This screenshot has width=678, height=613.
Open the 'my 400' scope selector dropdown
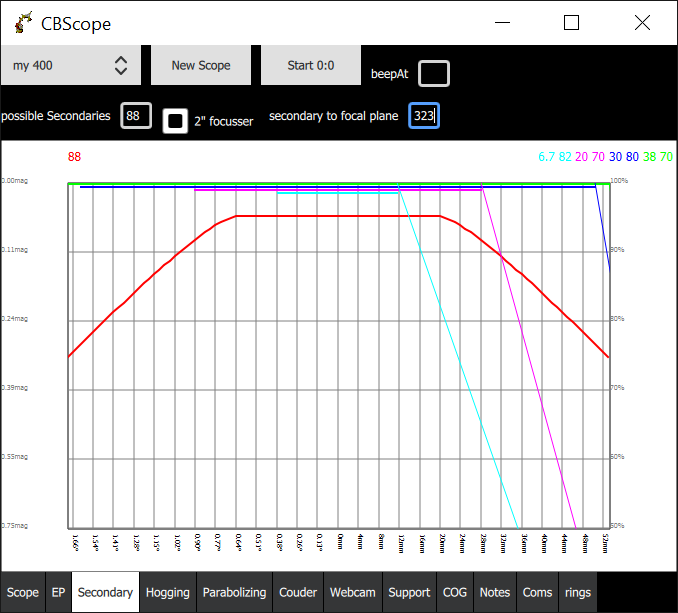tap(71, 65)
